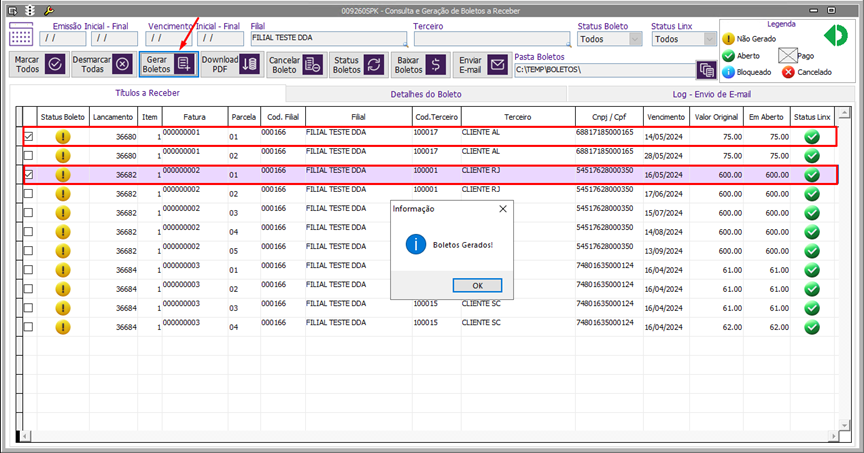Click the Desmarcar Todas button

tap(105, 64)
